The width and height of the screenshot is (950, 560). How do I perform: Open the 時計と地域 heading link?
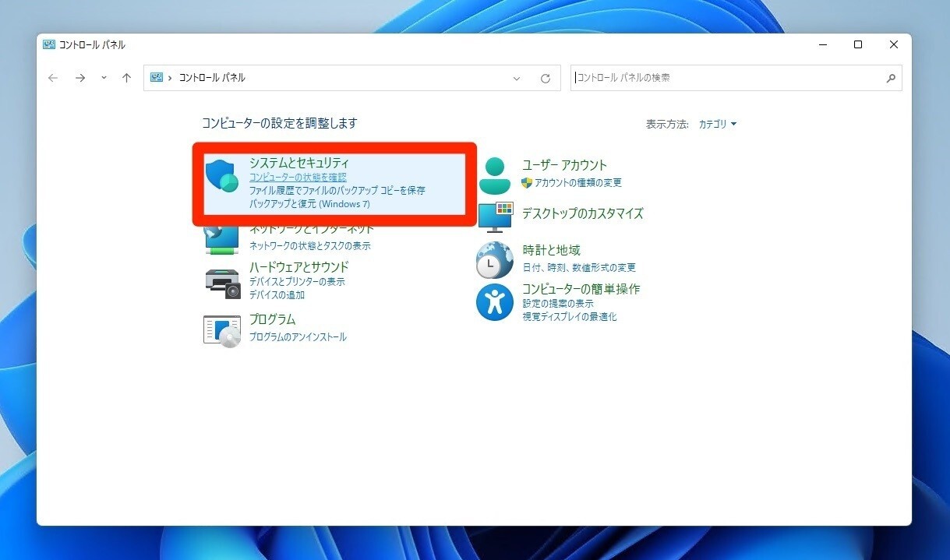pos(552,250)
